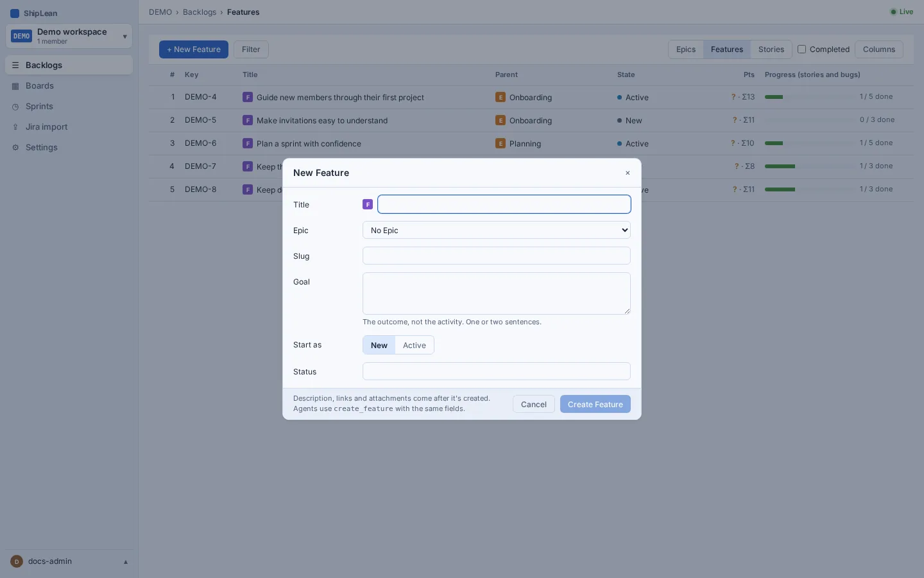Open the Boards sidebar item
Viewport: 924px width, 578px height.
coord(69,85)
